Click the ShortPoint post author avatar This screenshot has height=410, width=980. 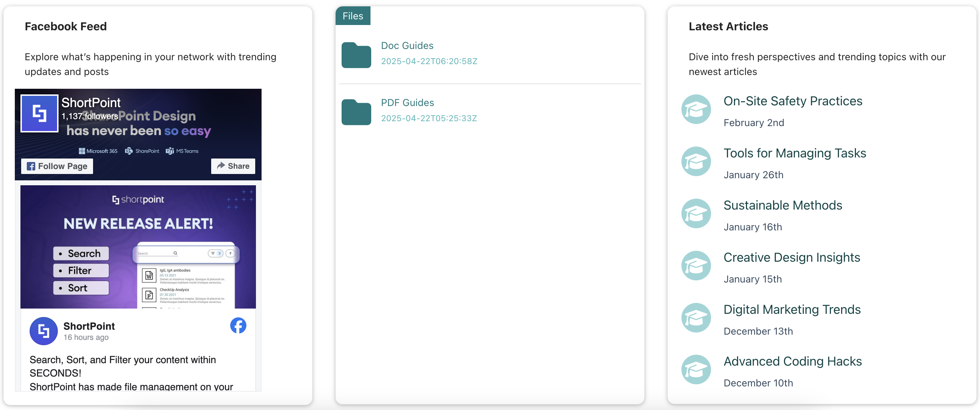coord(44,331)
